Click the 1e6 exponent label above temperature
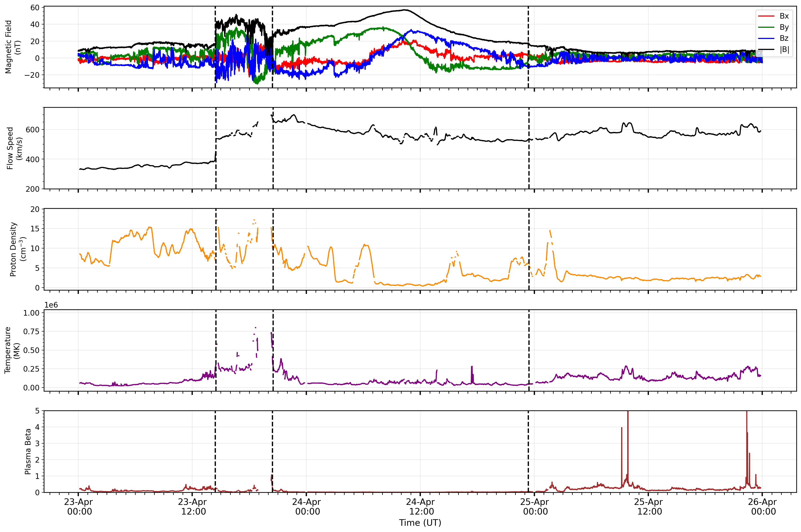The height and width of the screenshot is (532, 801). (x=51, y=305)
